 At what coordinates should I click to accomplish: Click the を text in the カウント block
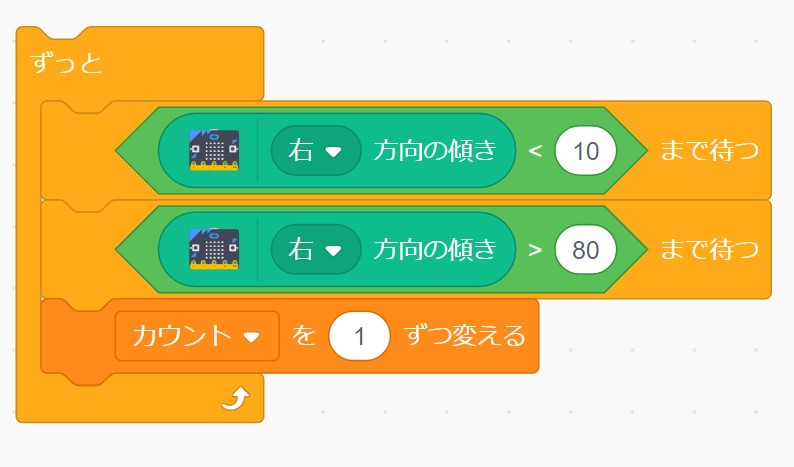coord(303,336)
